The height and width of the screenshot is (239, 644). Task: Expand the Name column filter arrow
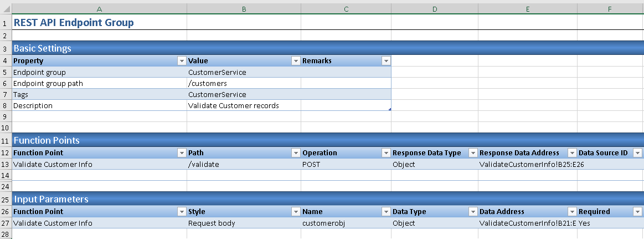click(x=386, y=212)
